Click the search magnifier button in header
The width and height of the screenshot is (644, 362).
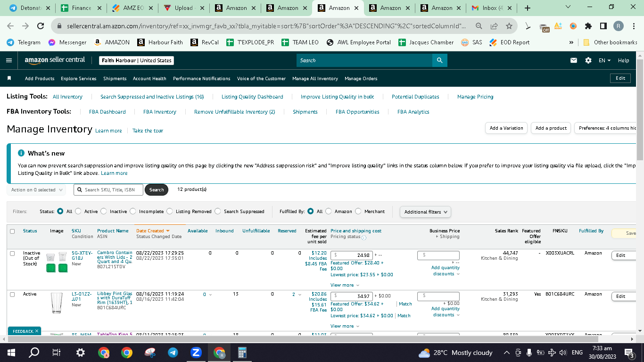coord(439,60)
